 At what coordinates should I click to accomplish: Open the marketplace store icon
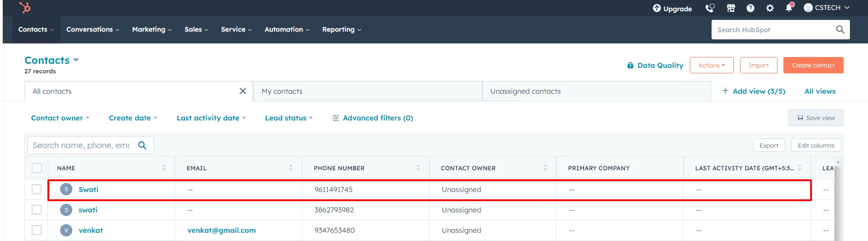point(731,8)
